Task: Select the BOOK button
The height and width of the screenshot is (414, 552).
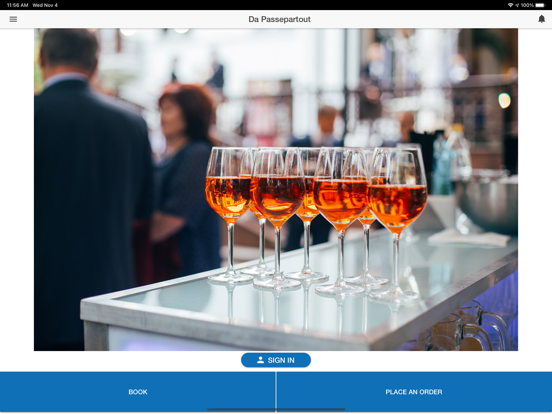Action: click(138, 392)
